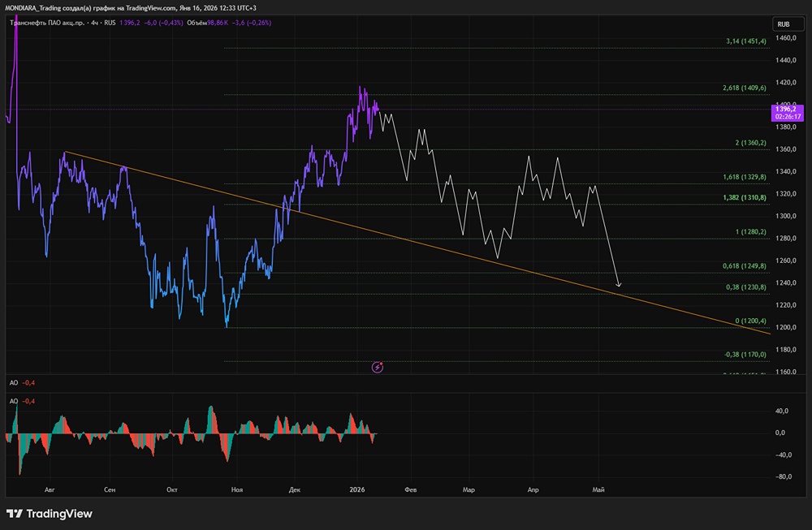Viewport: 812px width, 530px height.
Task: Click price axis value 1160,0
Action: point(785,371)
